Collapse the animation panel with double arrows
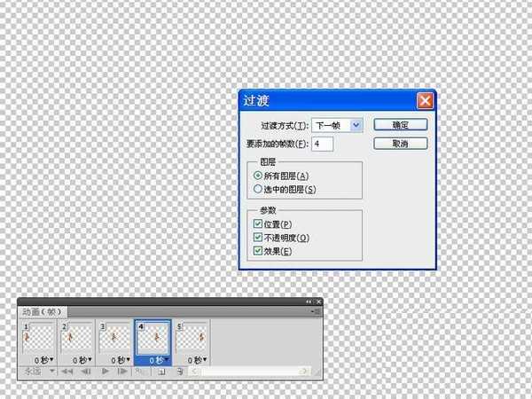 [309, 302]
